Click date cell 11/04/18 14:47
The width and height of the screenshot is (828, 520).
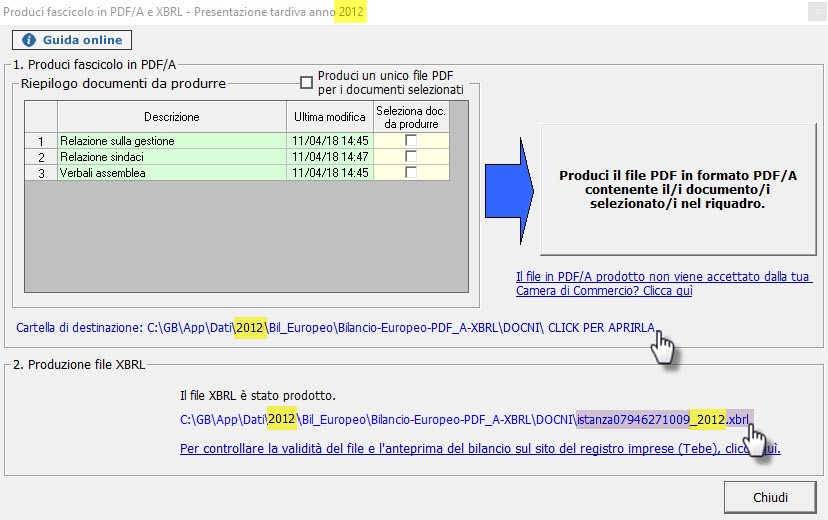[330, 157]
